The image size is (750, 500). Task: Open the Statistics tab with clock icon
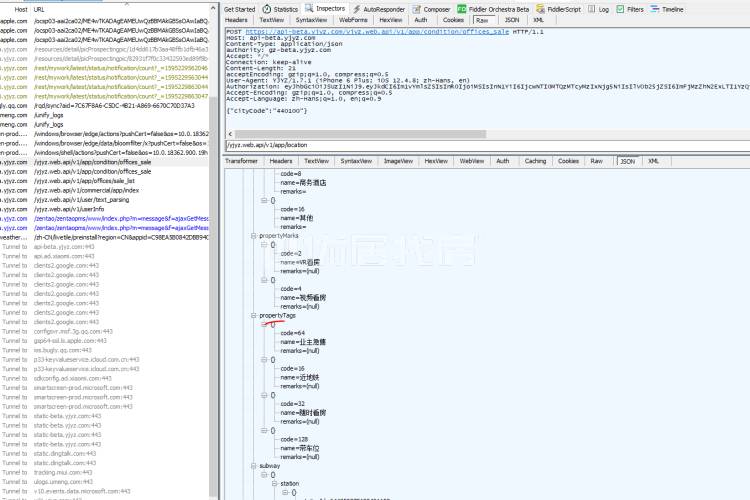[x=280, y=9]
